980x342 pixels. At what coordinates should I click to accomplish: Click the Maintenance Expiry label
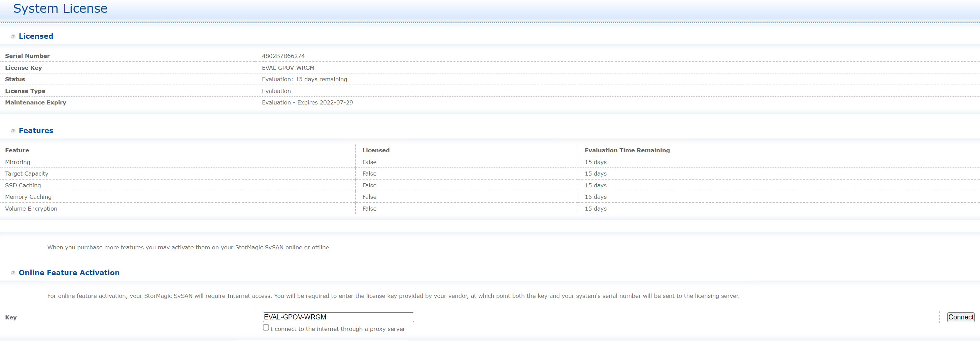pos(35,102)
